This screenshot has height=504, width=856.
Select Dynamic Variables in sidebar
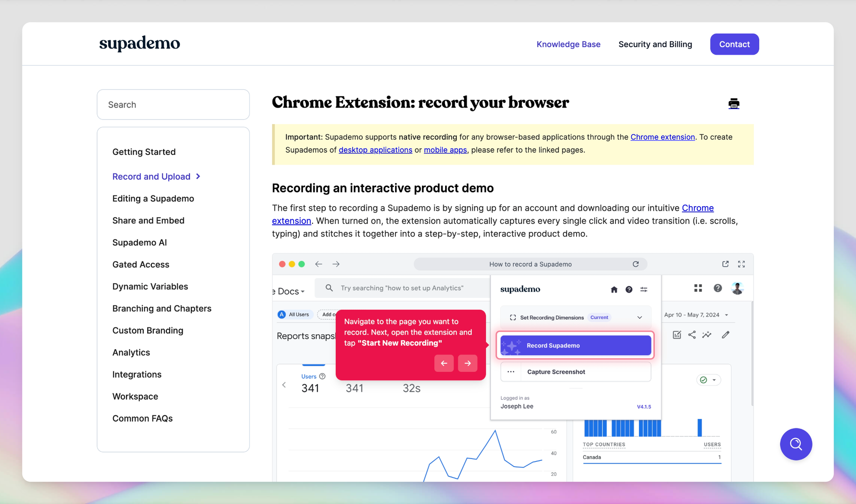pos(150,286)
